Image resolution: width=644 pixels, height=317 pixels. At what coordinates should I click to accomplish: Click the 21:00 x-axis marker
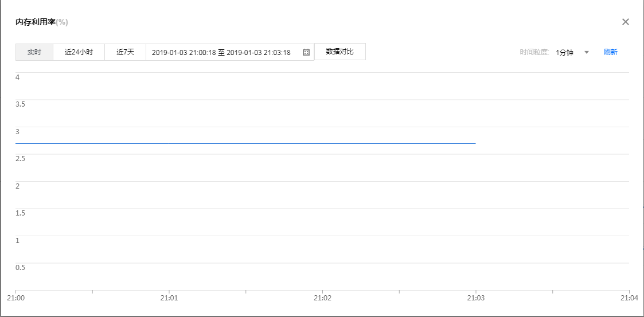click(15, 299)
